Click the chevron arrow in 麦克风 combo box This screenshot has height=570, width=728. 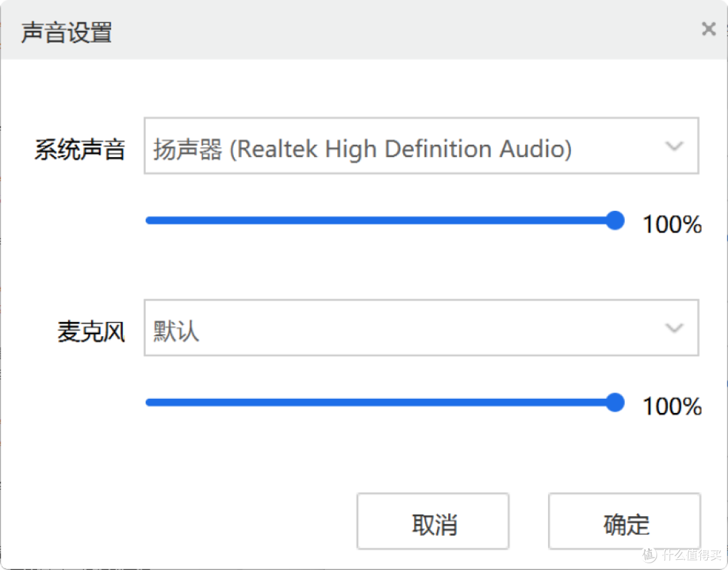pos(673,328)
